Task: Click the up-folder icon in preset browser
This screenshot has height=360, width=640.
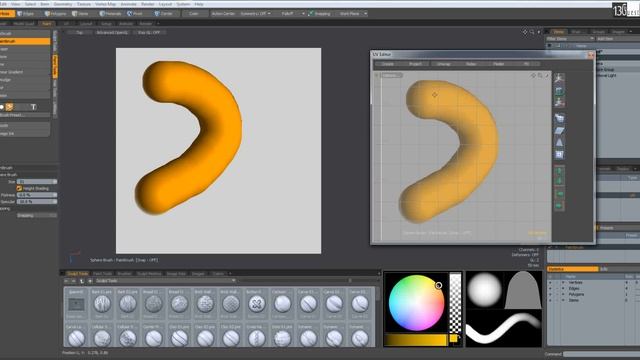Action: (82, 281)
